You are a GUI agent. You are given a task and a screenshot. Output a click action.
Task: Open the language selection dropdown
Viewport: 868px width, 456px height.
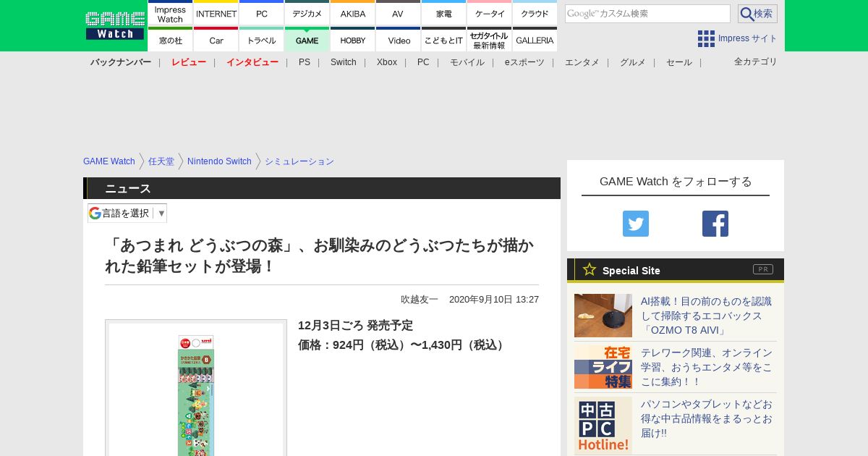coord(127,213)
